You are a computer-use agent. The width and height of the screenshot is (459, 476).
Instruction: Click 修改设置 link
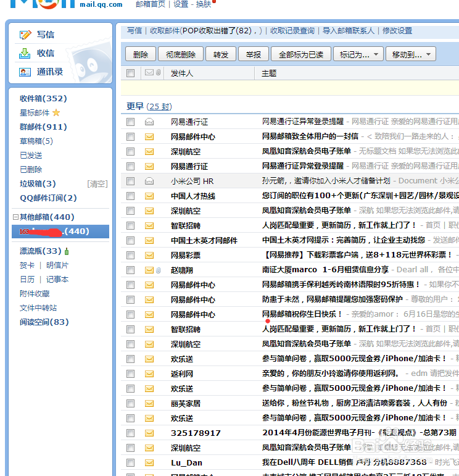click(x=397, y=31)
